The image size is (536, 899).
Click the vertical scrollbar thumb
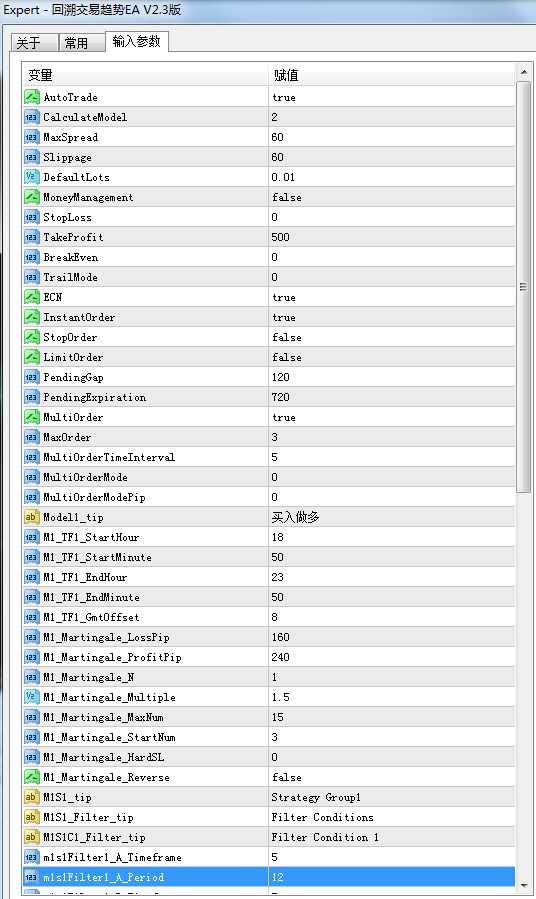click(x=523, y=287)
